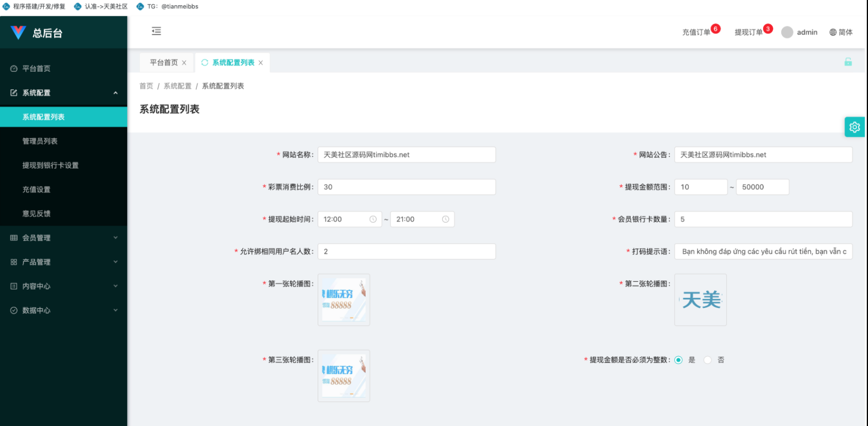Select 否 radio for 提现金额是否必须为整数
Viewport: 868px width, 426px height.
coord(707,360)
